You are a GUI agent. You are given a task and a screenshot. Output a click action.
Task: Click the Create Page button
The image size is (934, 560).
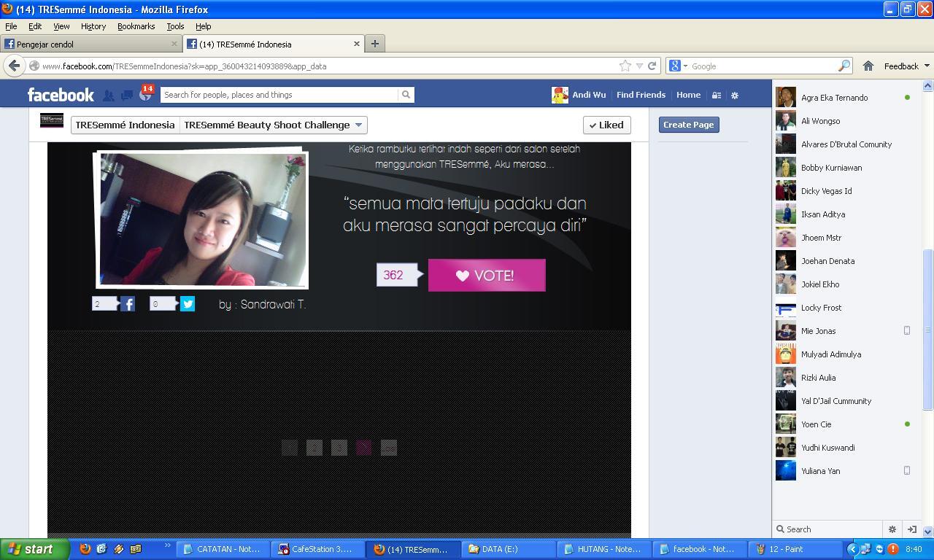tap(689, 125)
